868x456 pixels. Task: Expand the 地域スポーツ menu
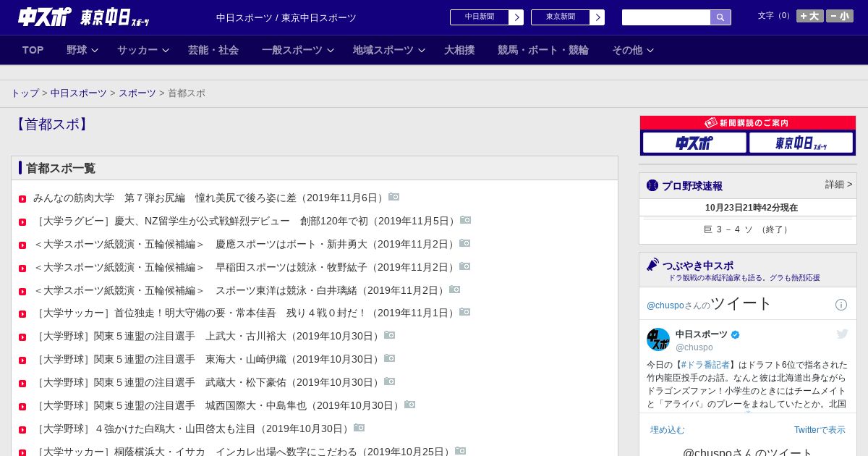click(x=389, y=50)
